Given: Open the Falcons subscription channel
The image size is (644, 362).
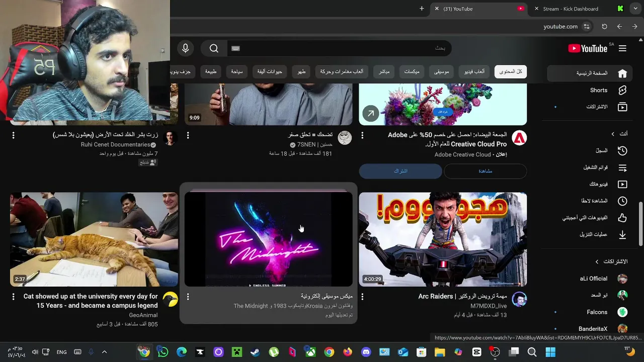Looking at the screenshot, I should (589, 312).
